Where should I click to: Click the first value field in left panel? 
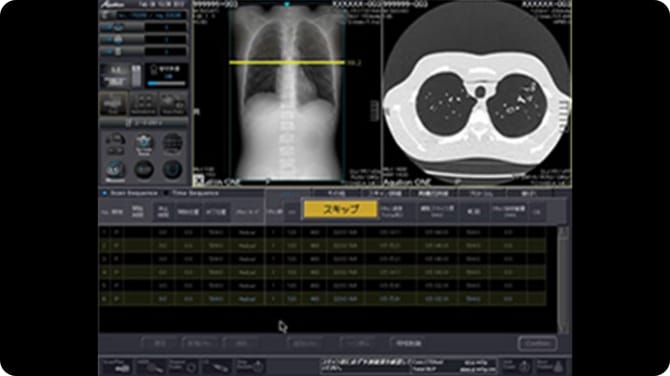[166, 27]
